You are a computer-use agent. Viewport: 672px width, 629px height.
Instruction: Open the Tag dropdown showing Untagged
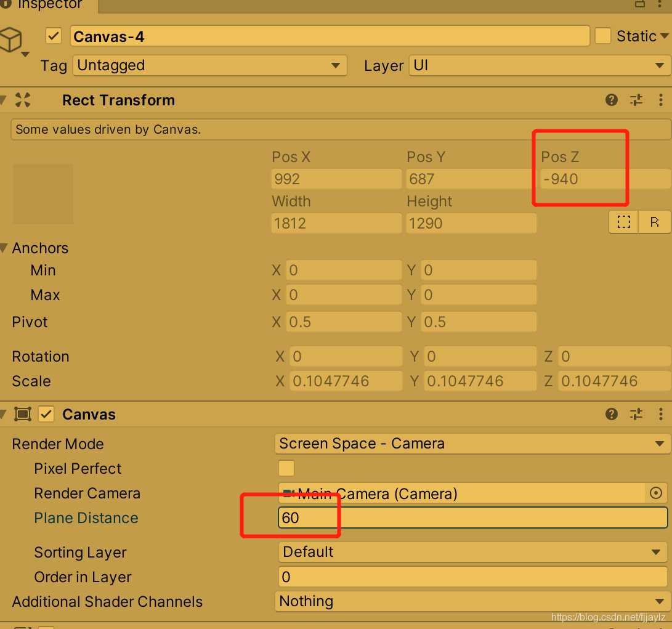(210, 65)
